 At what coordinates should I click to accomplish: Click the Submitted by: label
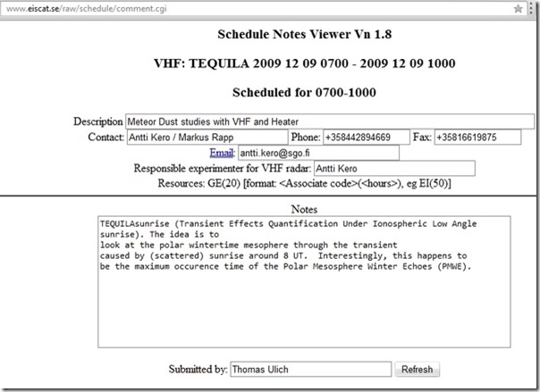[198, 369]
